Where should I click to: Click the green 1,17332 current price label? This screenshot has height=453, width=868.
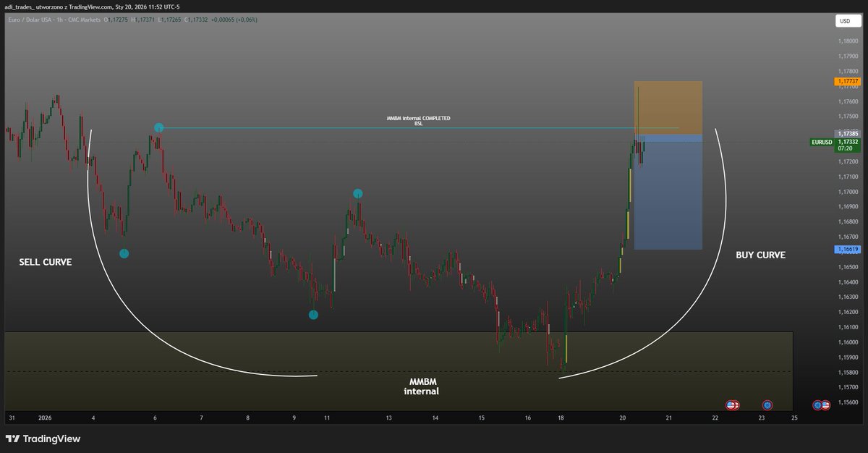[x=848, y=143]
